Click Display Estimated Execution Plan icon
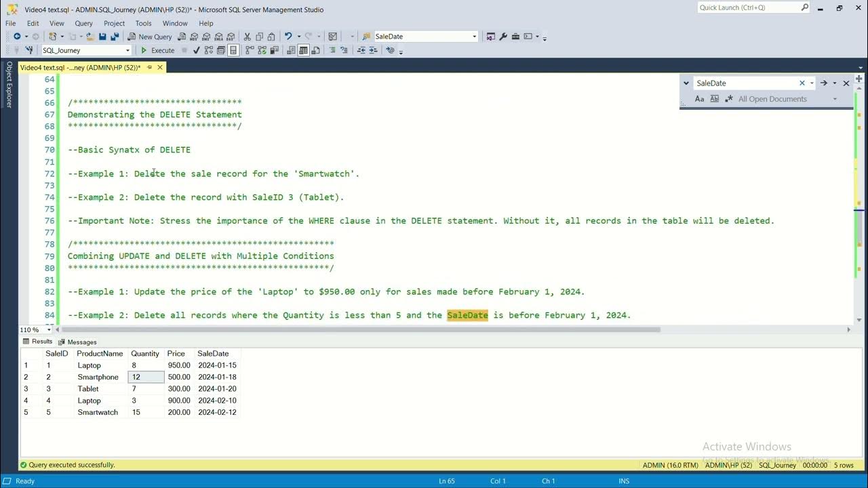The width and height of the screenshot is (868, 488). tap(208, 50)
